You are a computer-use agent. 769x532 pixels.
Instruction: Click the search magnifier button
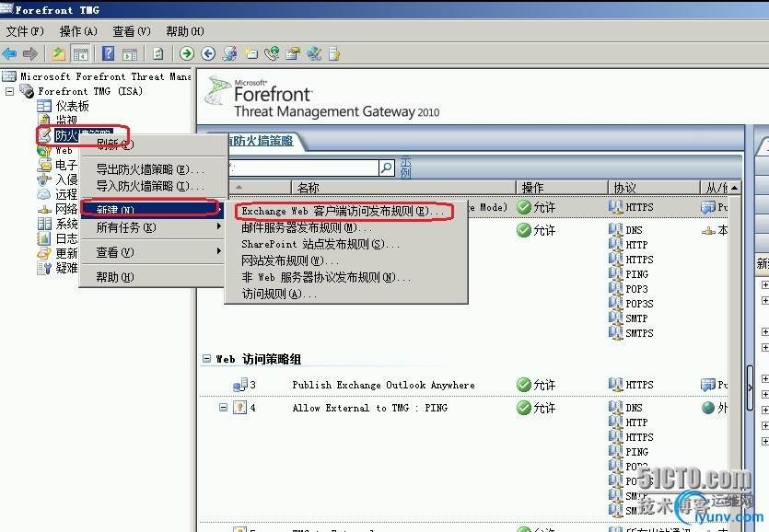point(387,168)
